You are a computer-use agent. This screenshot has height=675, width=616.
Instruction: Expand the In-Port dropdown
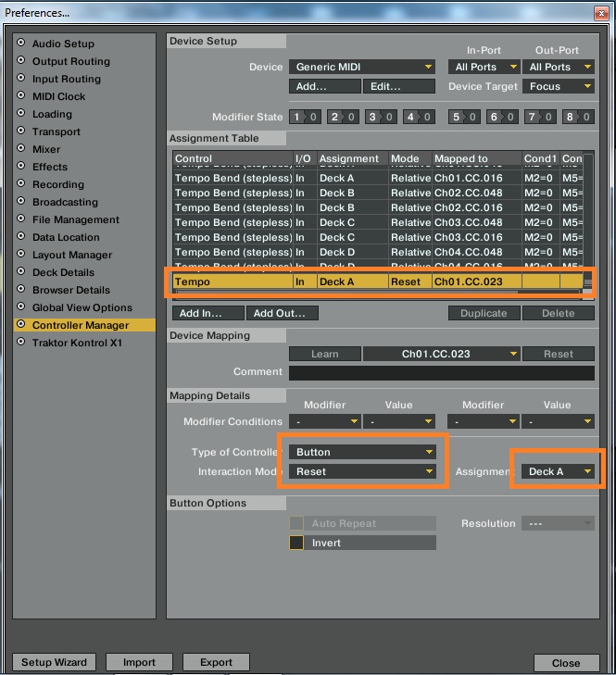(x=484, y=67)
